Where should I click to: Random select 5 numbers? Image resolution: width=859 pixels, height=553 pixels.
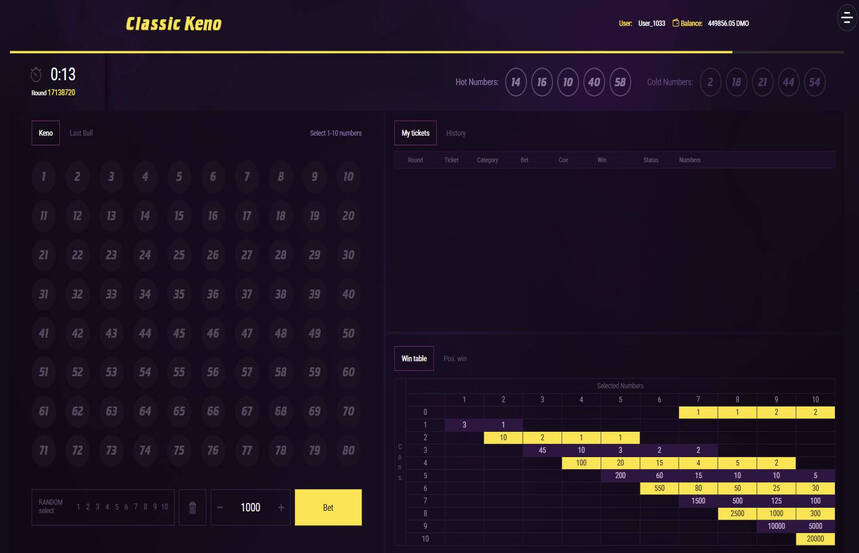(x=117, y=507)
